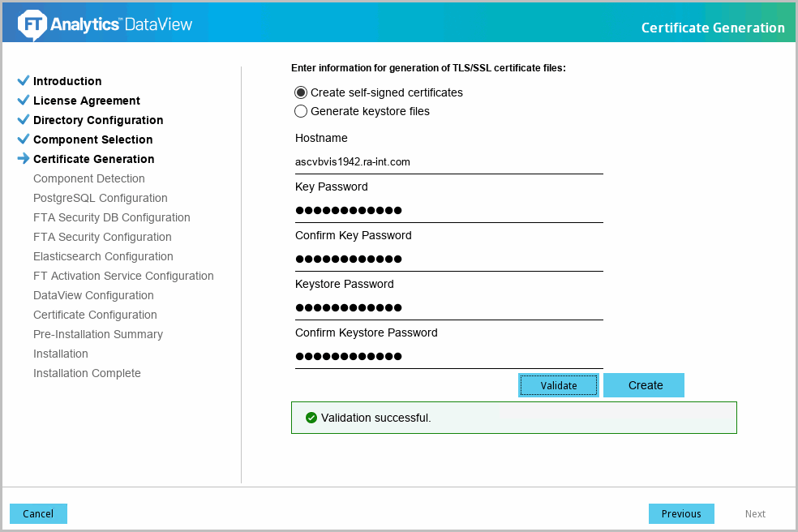Screen dimensions: 798x532
Task: Click the green validation success icon
Action: [x=311, y=418]
